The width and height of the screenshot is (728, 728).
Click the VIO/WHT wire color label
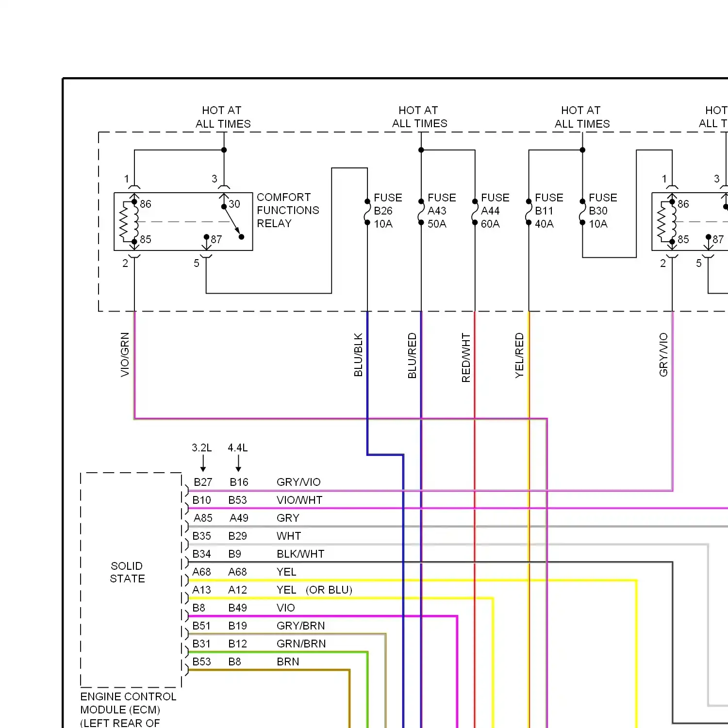point(299,500)
